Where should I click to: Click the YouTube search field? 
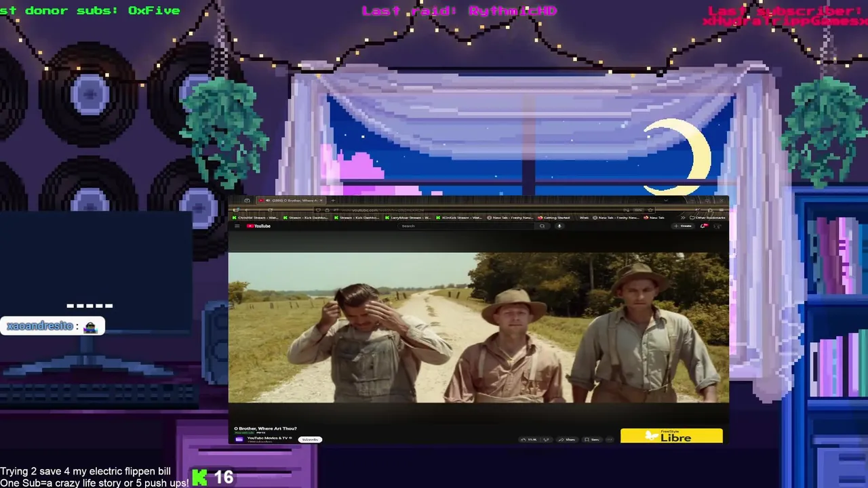pyautogui.click(x=466, y=226)
